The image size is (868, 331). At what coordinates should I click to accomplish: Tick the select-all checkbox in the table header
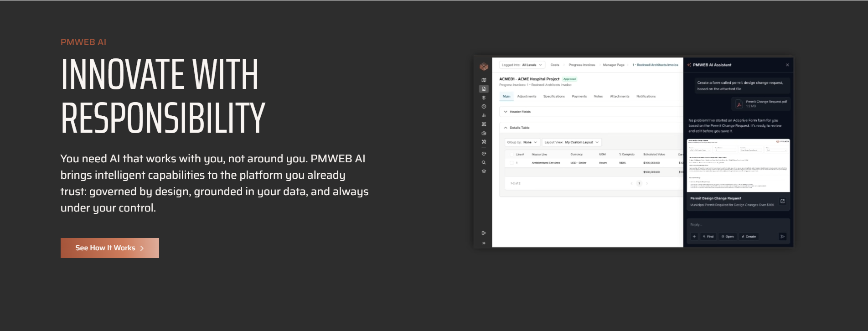point(511,155)
